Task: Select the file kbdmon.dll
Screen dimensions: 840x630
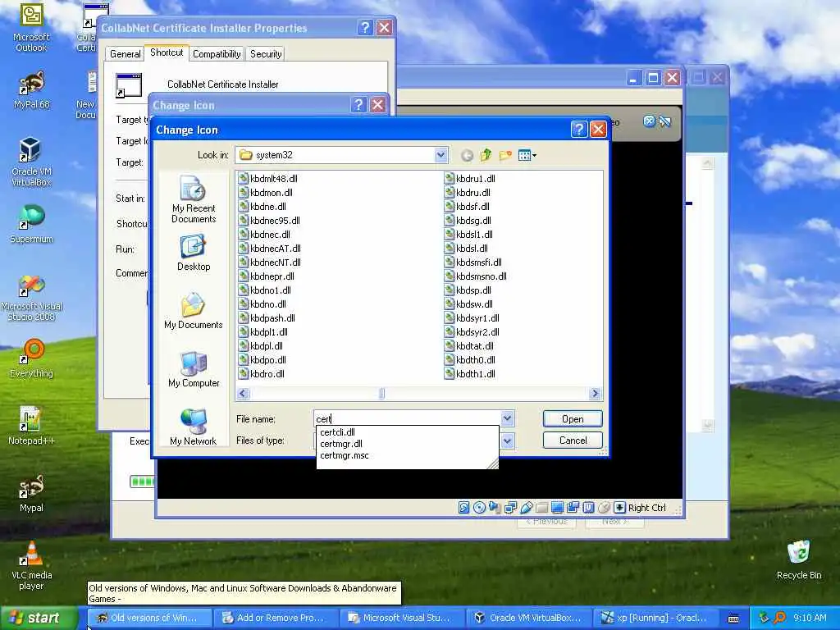Action: 266,192
